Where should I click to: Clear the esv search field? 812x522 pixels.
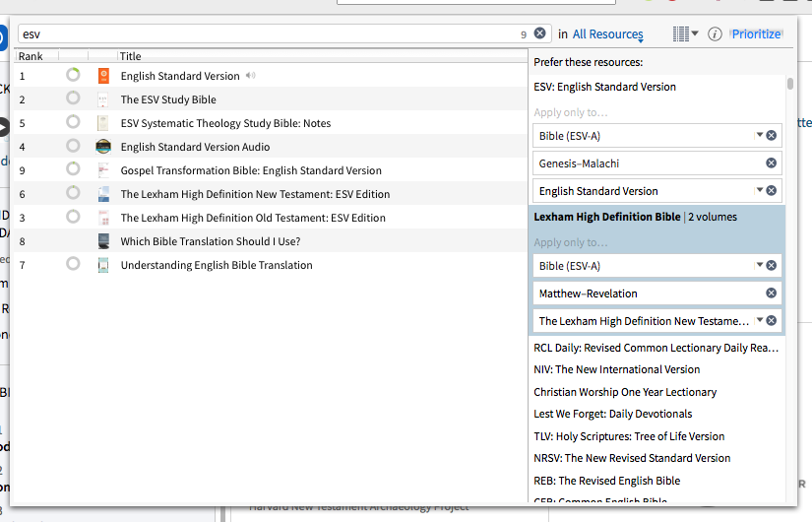(539, 33)
